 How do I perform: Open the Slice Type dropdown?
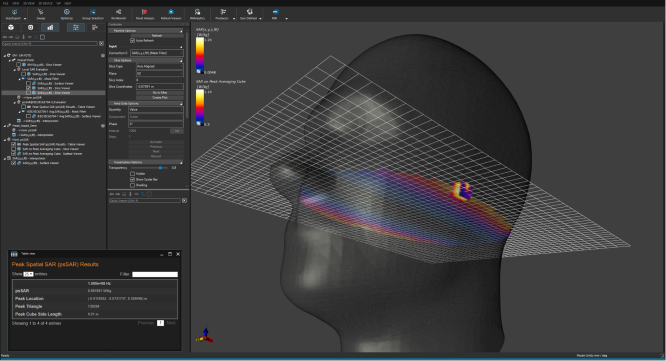tap(160, 66)
